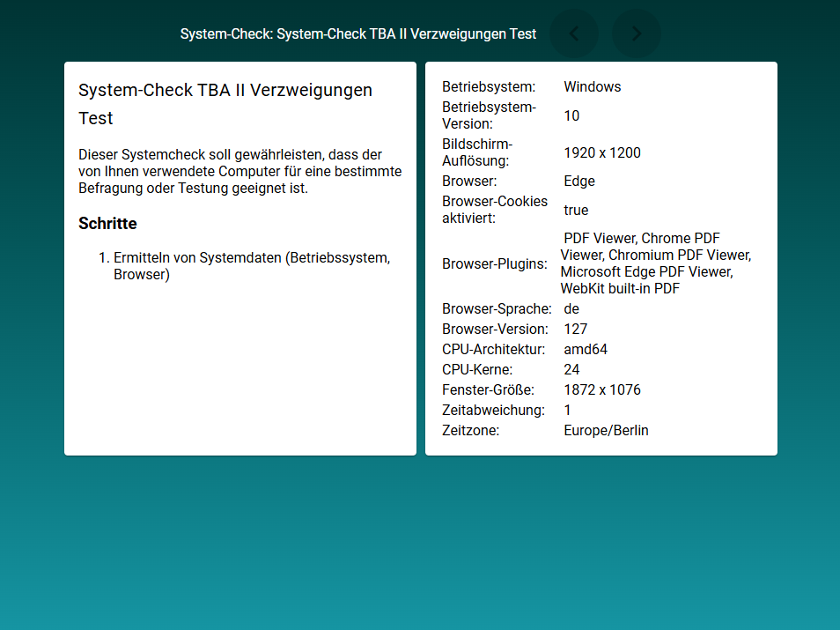Screen dimensions: 840x630
Task: Click the 'Betriebssystem-Version:' label
Action: click(489, 115)
